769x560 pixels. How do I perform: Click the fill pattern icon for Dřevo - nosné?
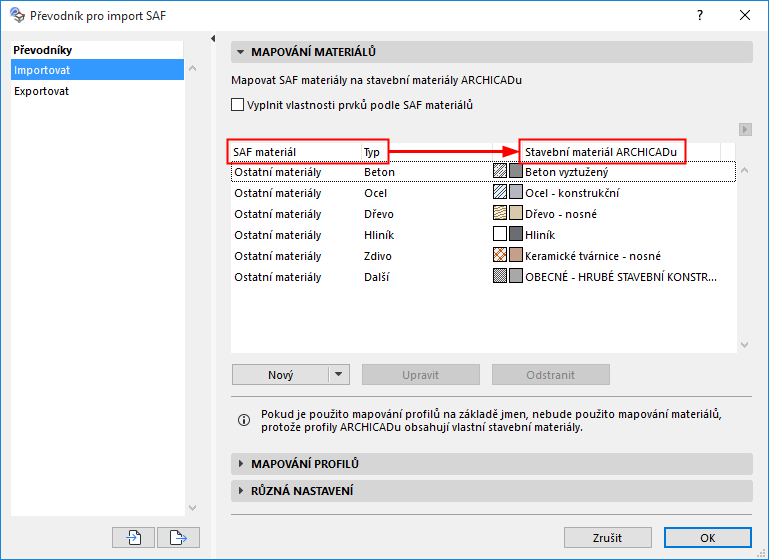[500, 213]
